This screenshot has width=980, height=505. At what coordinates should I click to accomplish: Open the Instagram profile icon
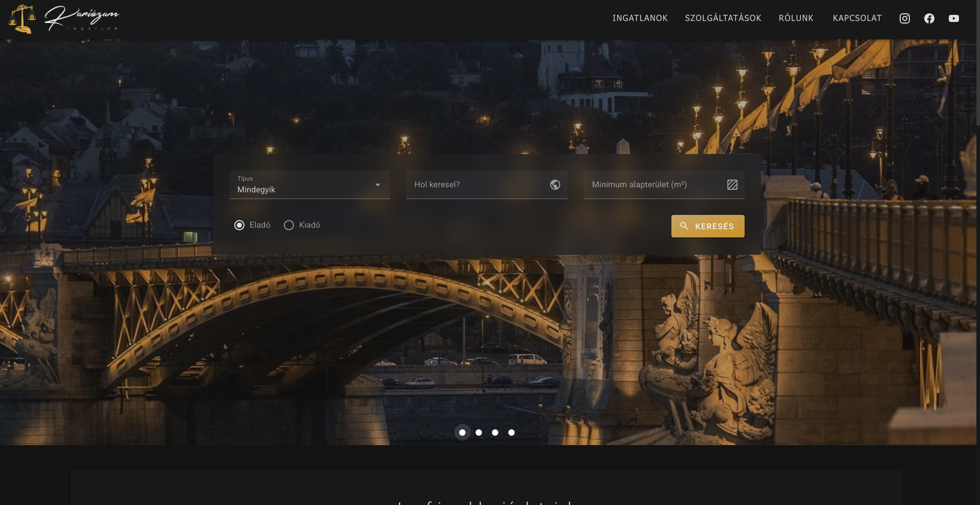[904, 18]
